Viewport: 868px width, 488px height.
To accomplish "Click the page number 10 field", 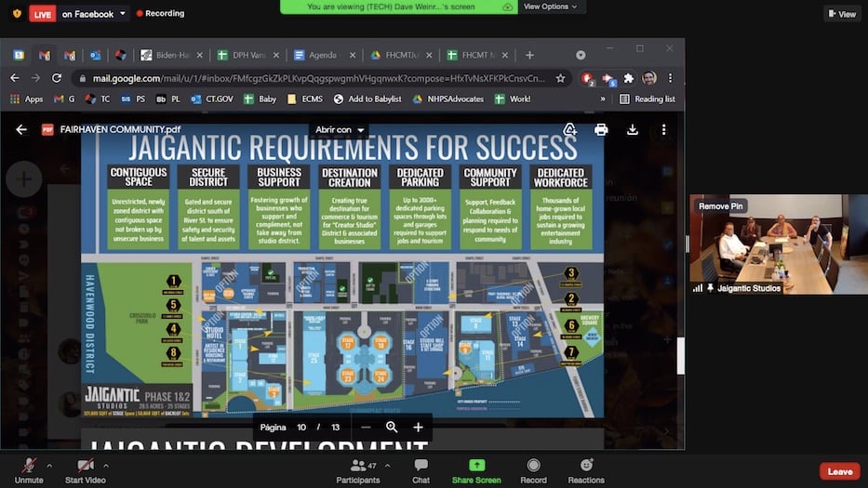I will pyautogui.click(x=301, y=428).
